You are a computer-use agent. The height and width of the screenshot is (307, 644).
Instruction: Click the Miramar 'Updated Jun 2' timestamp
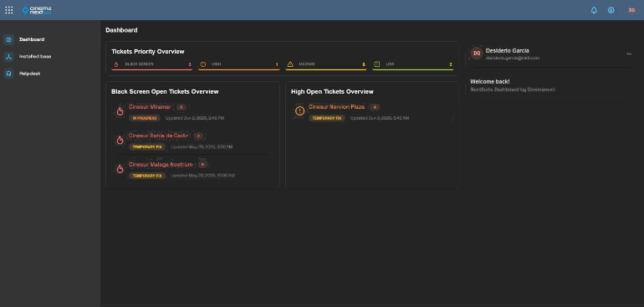click(195, 118)
